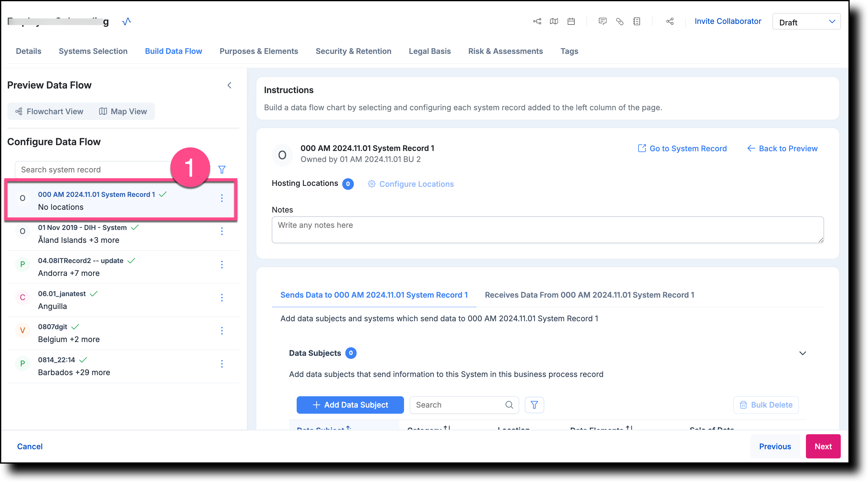The height and width of the screenshot is (482, 868).
Task: Open the audit history notebook icon
Action: coord(637,21)
